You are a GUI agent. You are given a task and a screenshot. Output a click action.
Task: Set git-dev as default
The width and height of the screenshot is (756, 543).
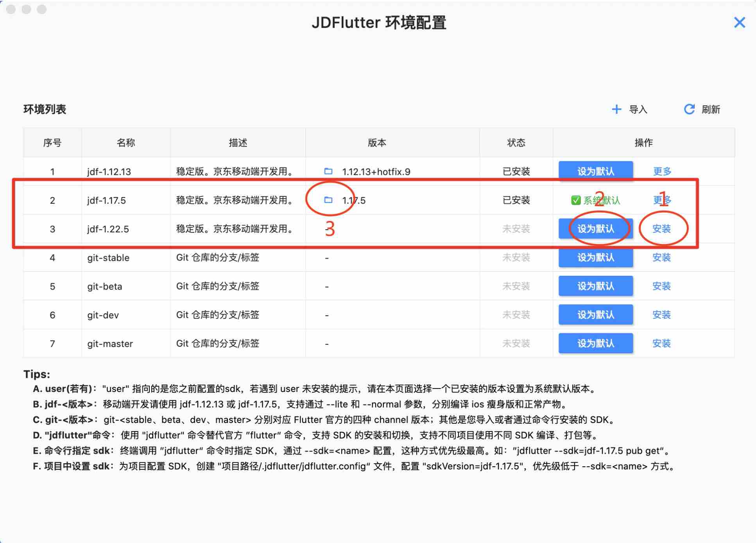pyautogui.click(x=596, y=315)
